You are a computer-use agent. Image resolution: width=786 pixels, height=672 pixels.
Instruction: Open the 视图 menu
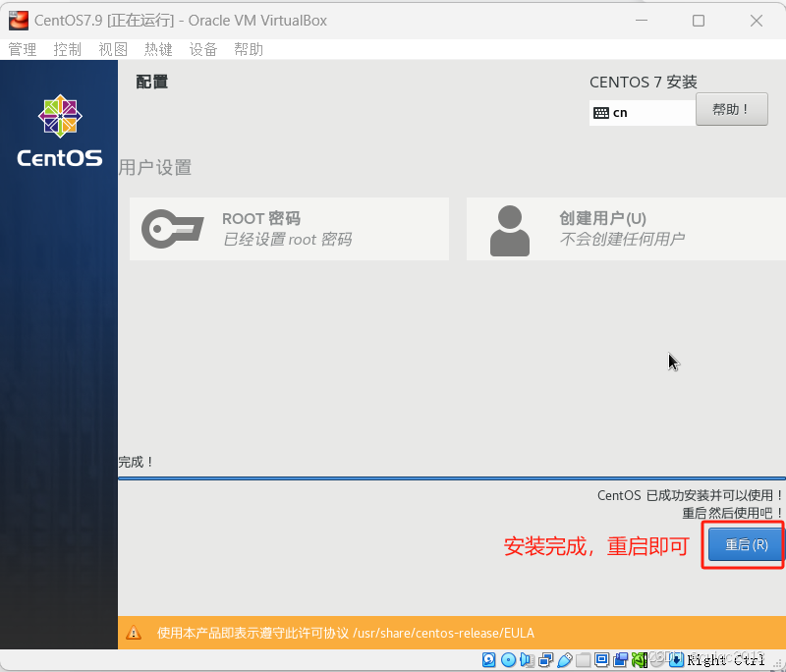point(113,49)
